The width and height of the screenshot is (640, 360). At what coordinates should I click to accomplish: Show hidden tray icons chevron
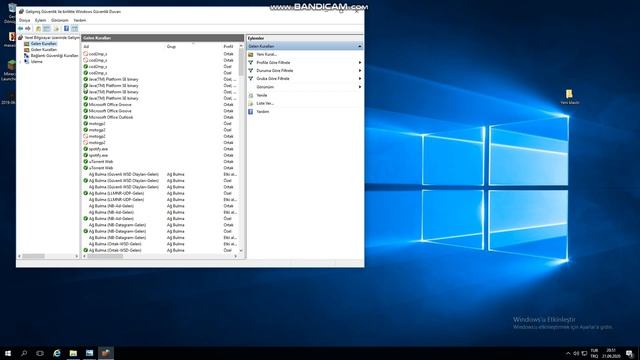tap(568, 353)
